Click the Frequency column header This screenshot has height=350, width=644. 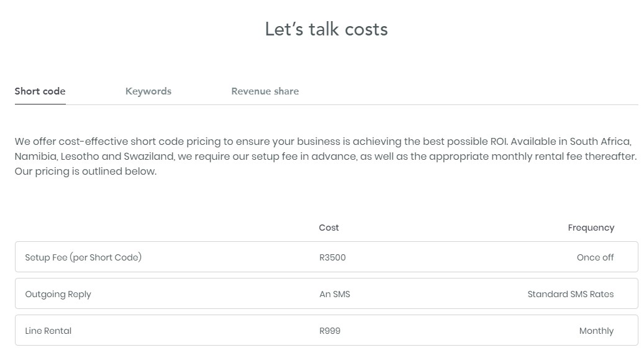click(591, 228)
